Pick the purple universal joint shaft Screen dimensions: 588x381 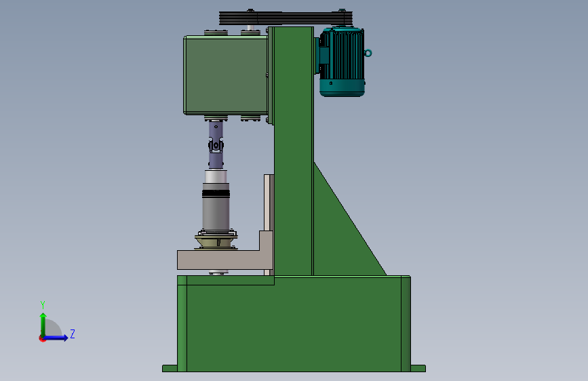pos(216,145)
